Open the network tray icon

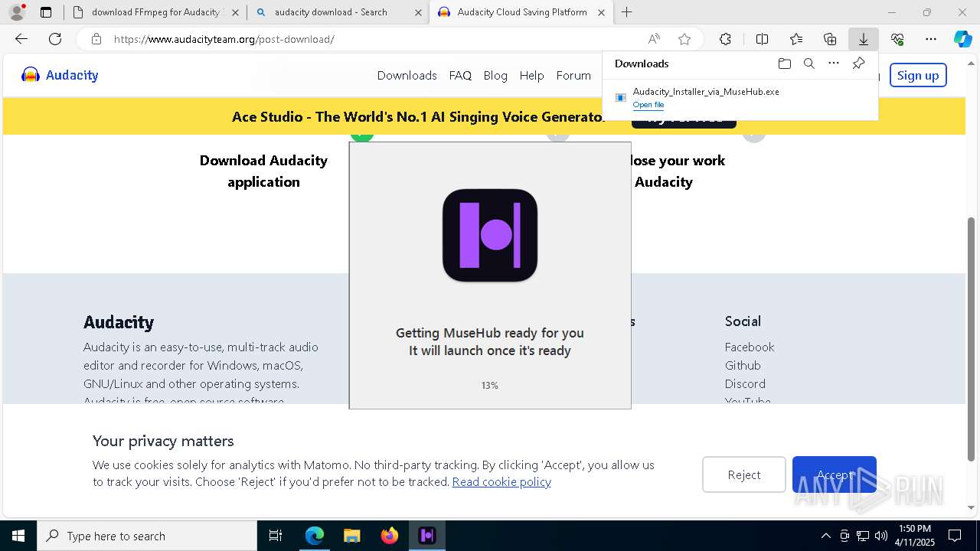click(863, 536)
